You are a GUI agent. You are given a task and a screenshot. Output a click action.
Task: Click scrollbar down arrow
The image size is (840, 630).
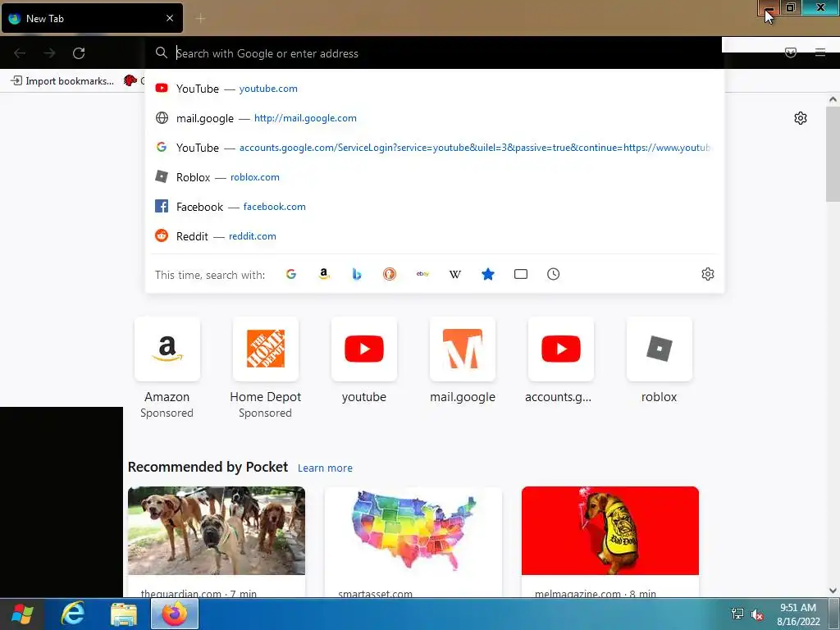[833, 591]
